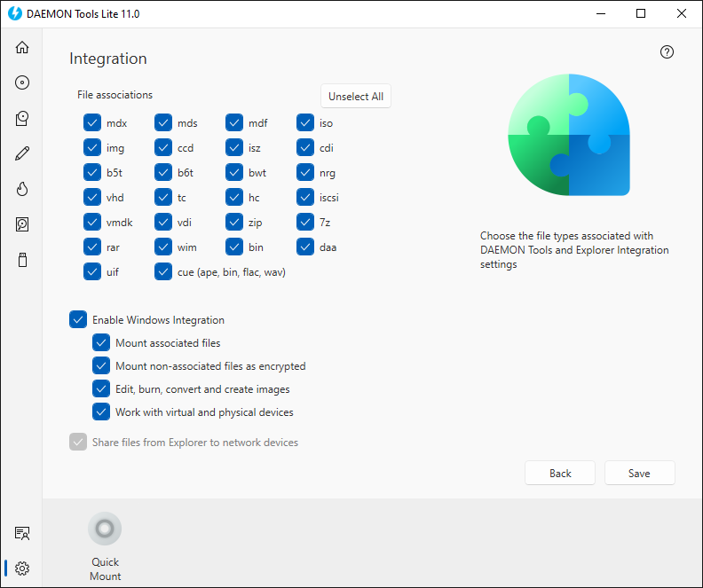
Task: Toggle Mount non-associated files as encrypted
Action: [101, 366]
